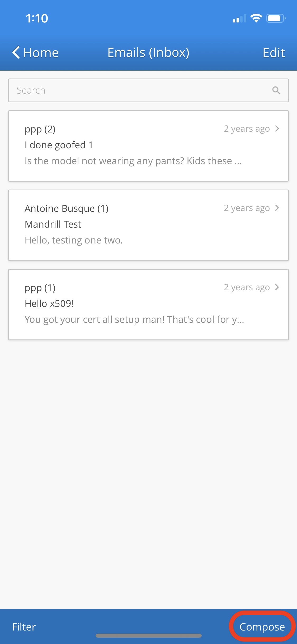Open the 'Hello x509!' email subject
This screenshot has width=297, height=644.
click(x=49, y=303)
